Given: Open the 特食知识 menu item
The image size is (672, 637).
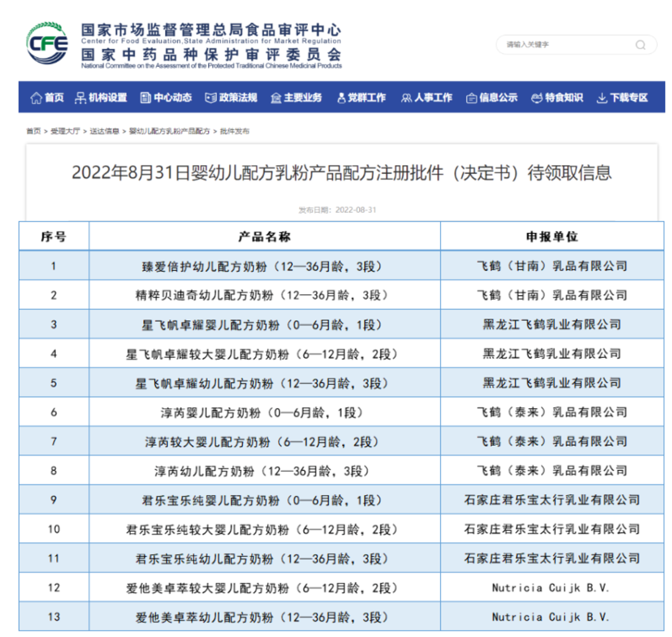Looking at the screenshot, I should click(564, 98).
